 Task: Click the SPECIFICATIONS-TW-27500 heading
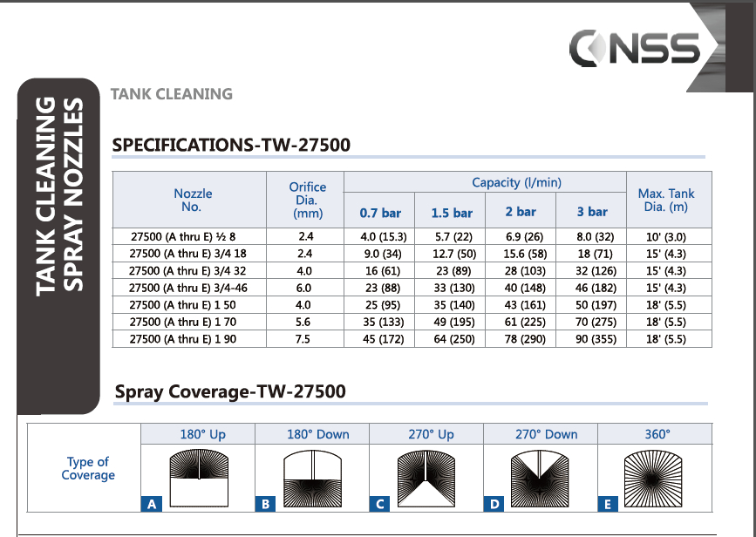[231, 145]
